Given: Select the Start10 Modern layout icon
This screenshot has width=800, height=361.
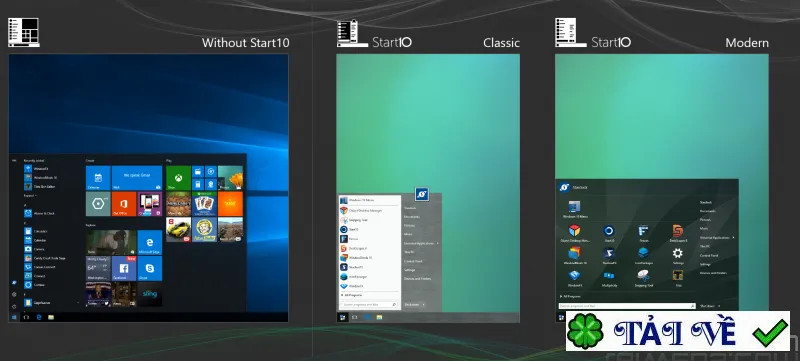Looking at the screenshot, I should [570, 32].
